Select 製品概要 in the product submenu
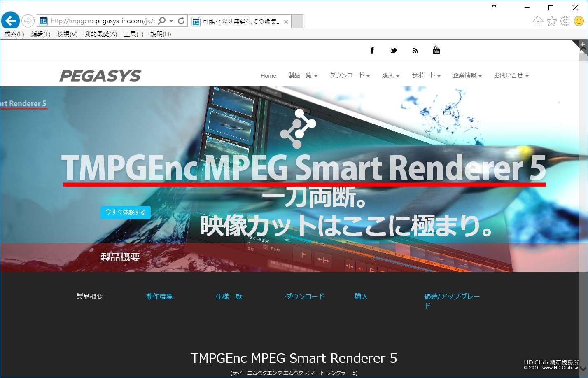The image size is (588, 378). [90, 296]
